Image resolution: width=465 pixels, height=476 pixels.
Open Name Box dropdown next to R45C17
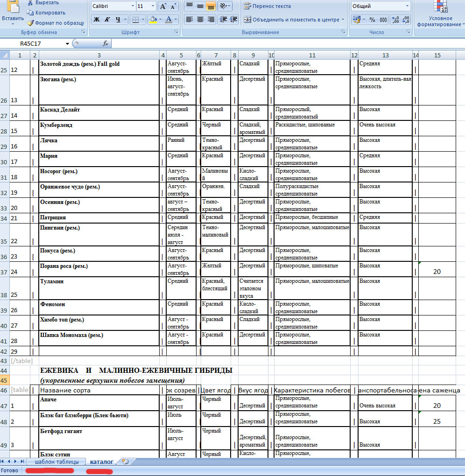coord(67,44)
